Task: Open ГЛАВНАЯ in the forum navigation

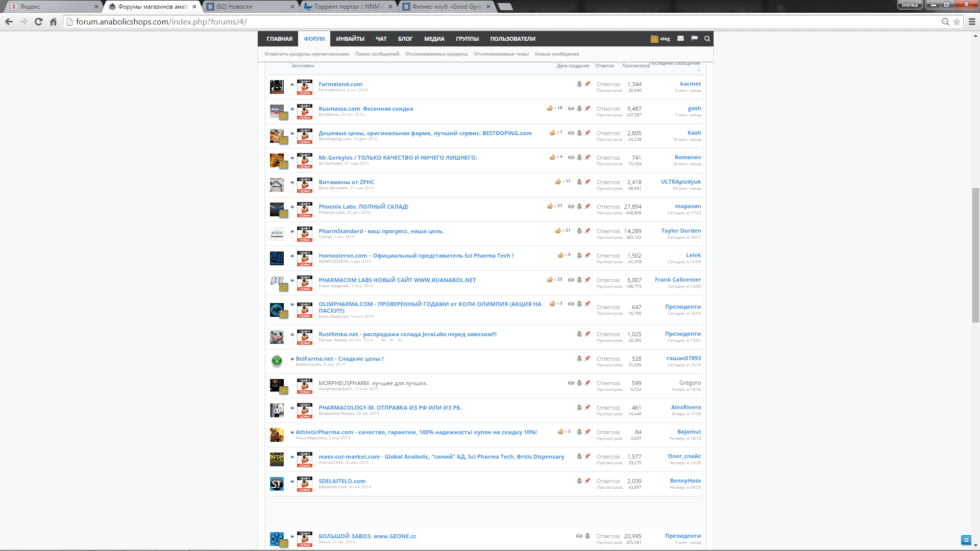Action: point(279,39)
